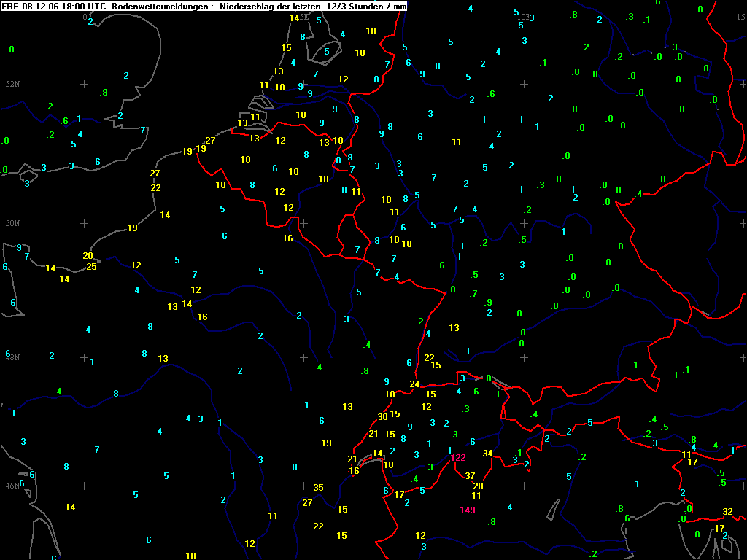
Task: Select the magenta 122 rainfall reading
Action: click(457, 458)
